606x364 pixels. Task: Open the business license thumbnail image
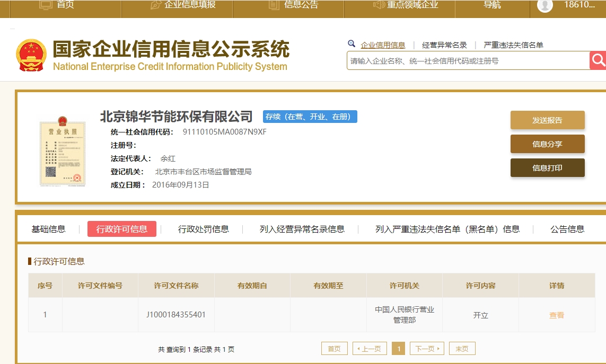coord(63,152)
